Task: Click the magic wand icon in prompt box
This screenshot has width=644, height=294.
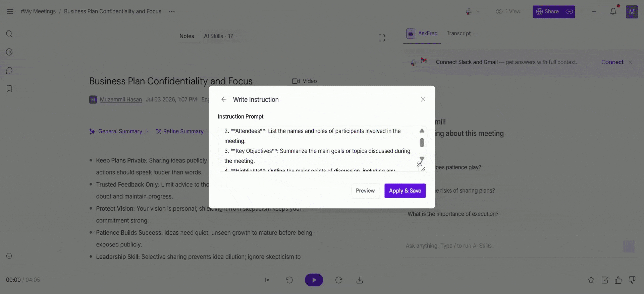Action: pos(419,164)
